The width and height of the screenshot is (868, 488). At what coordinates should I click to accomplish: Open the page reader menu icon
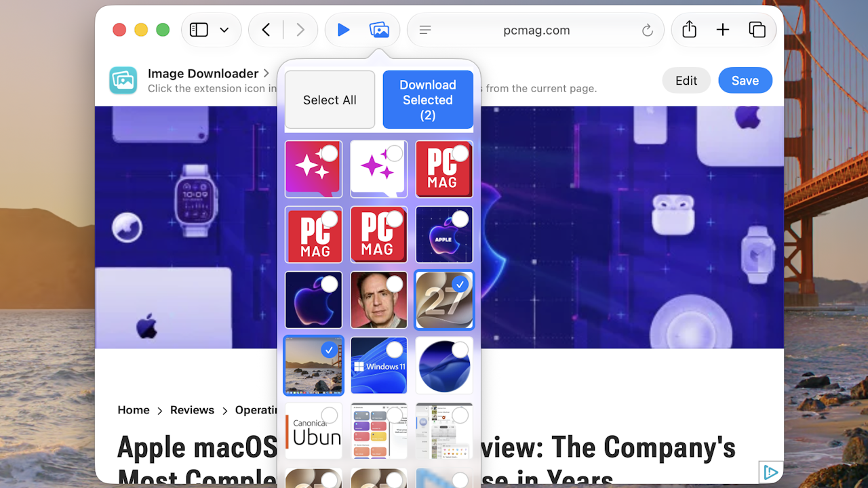(x=425, y=30)
